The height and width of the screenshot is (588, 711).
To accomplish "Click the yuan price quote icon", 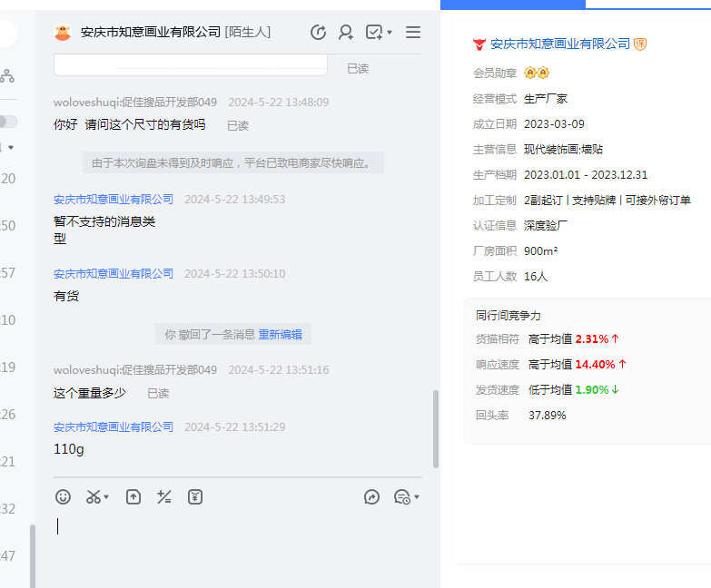I will click(195, 496).
